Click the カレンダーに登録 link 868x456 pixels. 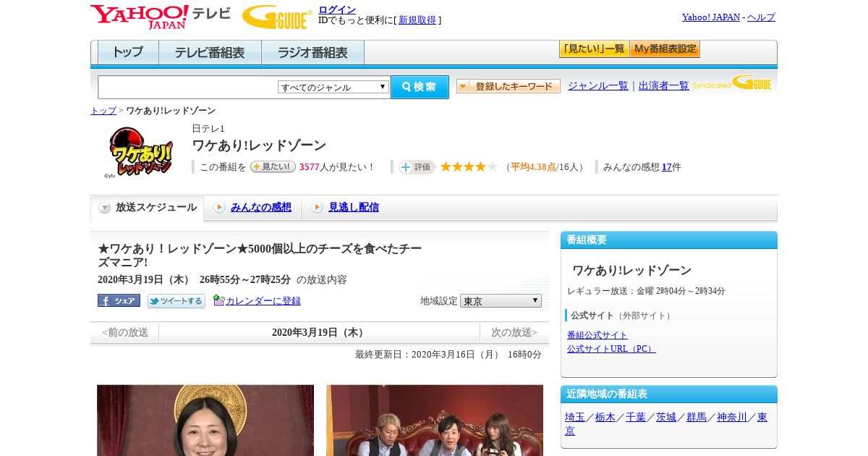point(263,301)
